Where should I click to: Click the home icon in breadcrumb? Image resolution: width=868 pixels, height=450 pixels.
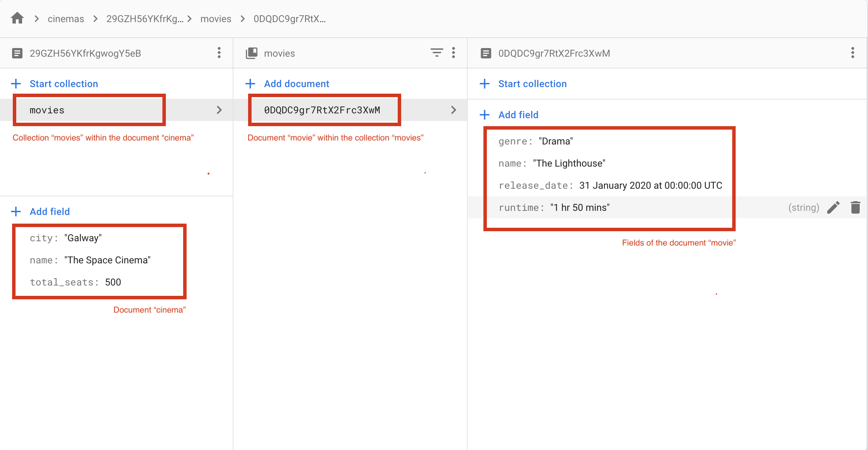17,18
